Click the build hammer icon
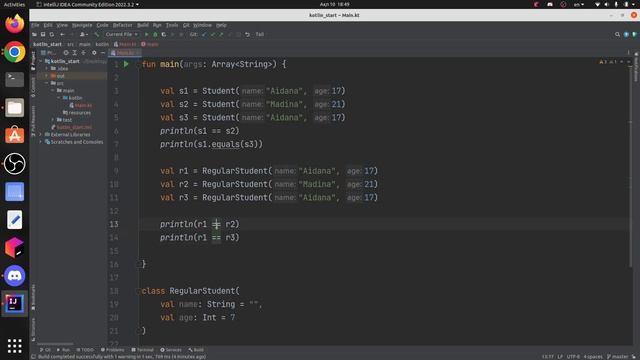Viewport: 640px width, 360px height. click(x=97, y=35)
